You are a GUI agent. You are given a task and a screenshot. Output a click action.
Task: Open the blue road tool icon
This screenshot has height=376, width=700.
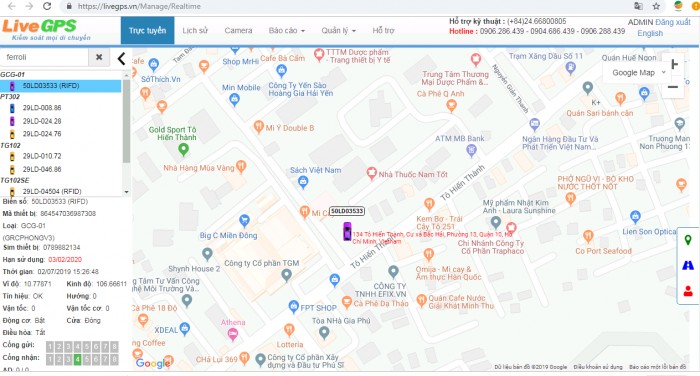[688, 265]
